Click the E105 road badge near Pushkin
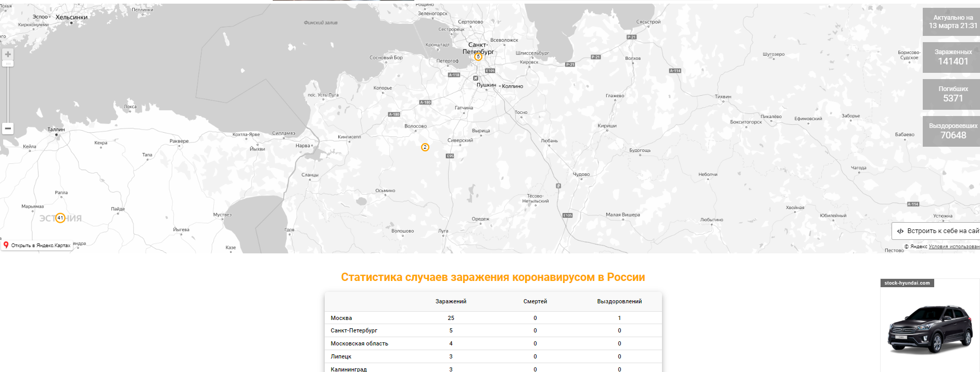The height and width of the screenshot is (372, 980). pyautogui.click(x=490, y=71)
